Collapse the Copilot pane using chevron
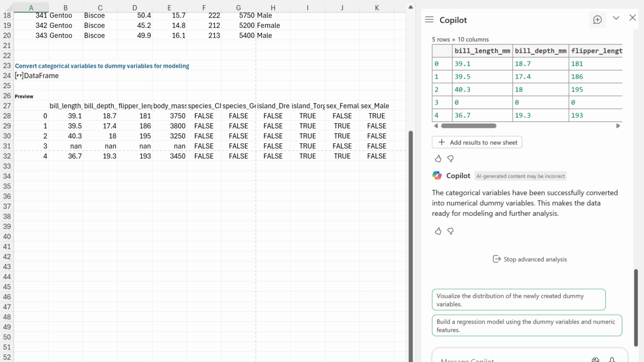 616,18
